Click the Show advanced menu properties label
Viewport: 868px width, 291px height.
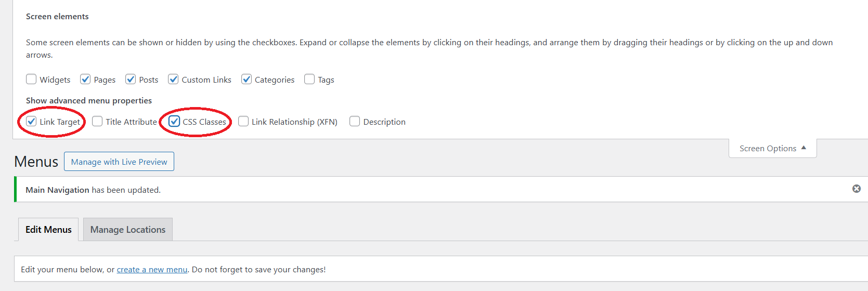pos(89,101)
